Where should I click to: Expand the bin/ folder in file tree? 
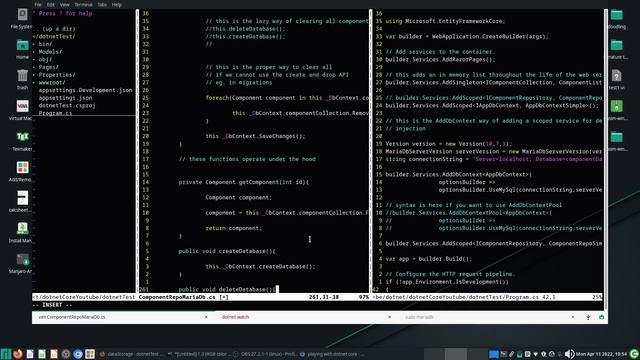coord(45,44)
